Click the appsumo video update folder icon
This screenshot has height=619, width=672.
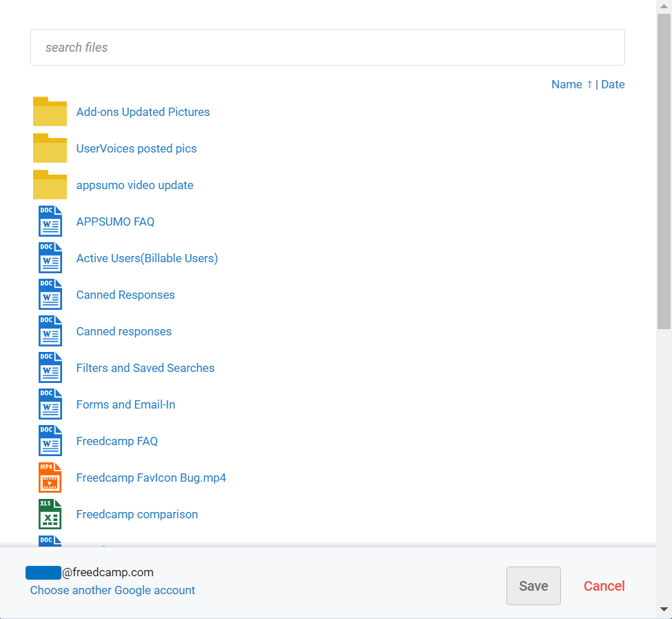coord(50,185)
